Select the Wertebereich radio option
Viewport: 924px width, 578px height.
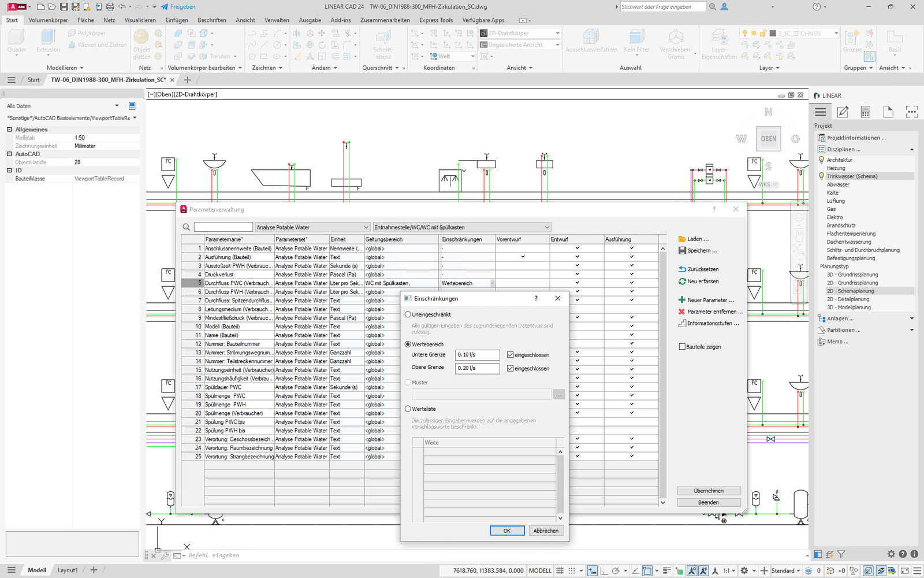coord(408,344)
